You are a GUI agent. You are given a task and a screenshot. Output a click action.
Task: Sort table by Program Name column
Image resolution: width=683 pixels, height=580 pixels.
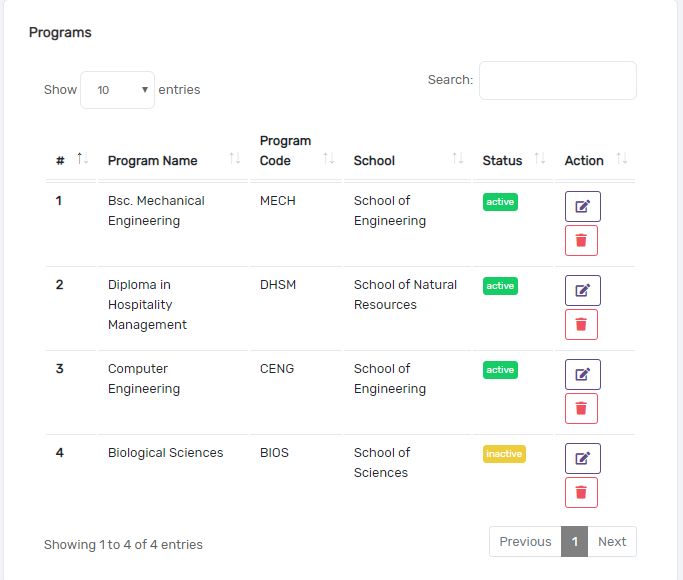[x=152, y=160]
